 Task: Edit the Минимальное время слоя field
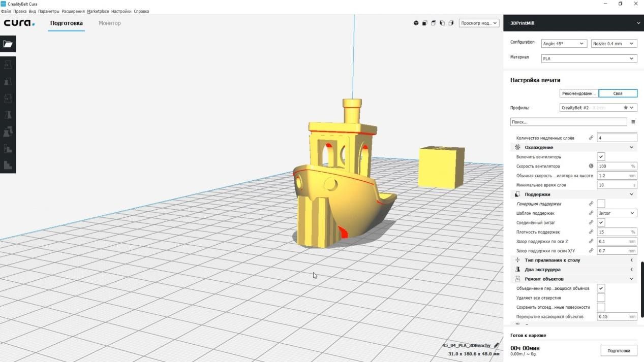(x=617, y=185)
